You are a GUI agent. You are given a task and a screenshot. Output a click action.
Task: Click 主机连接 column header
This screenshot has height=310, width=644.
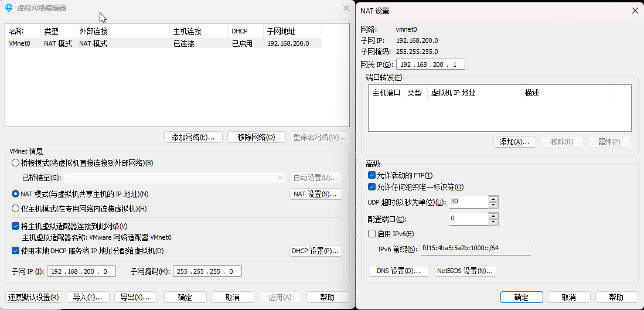click(199, 32)
